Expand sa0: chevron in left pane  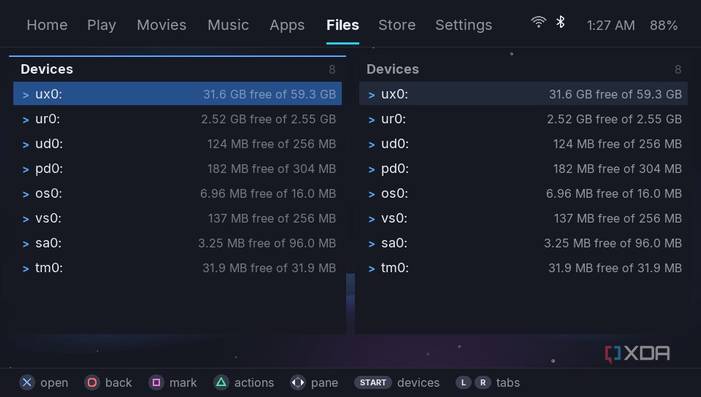point(26,244)
